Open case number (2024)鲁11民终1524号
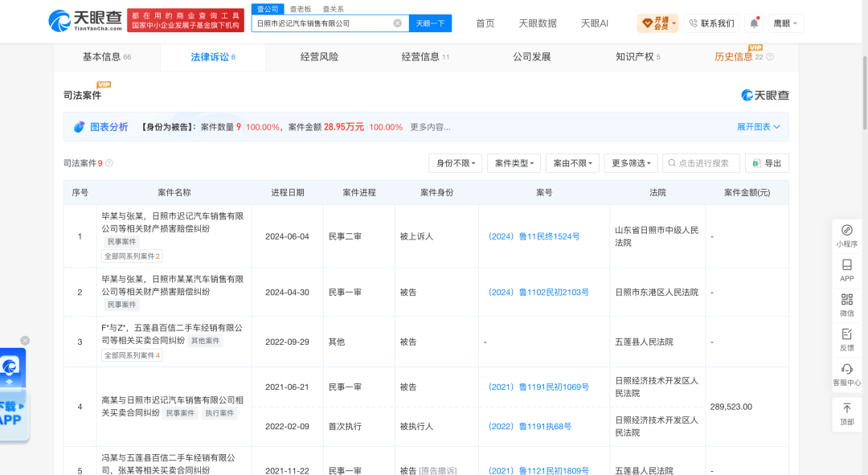Viewport: 868px width, 475px height. click(x=534, y=236)
